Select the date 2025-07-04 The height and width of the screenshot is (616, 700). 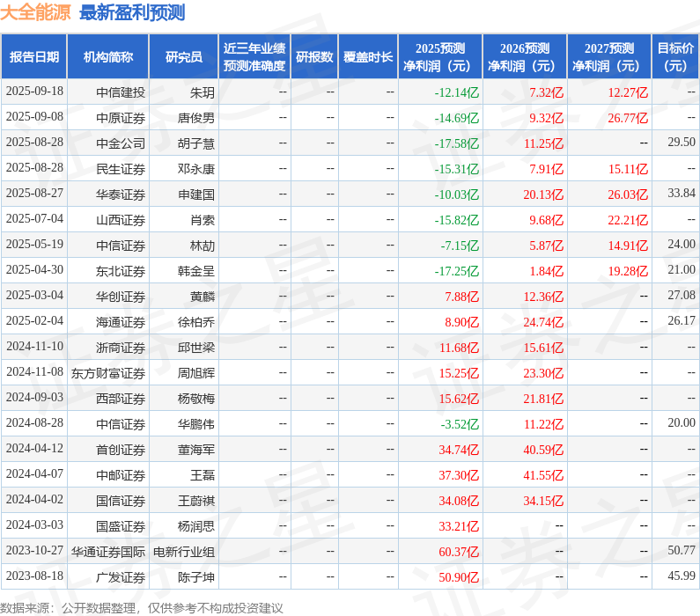pos(34,219)
